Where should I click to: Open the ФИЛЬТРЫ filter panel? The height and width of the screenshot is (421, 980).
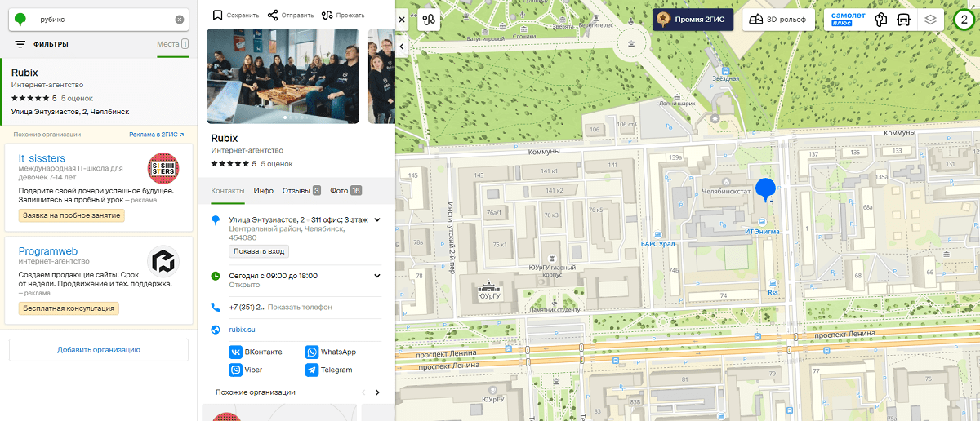[x=42, y=44]
